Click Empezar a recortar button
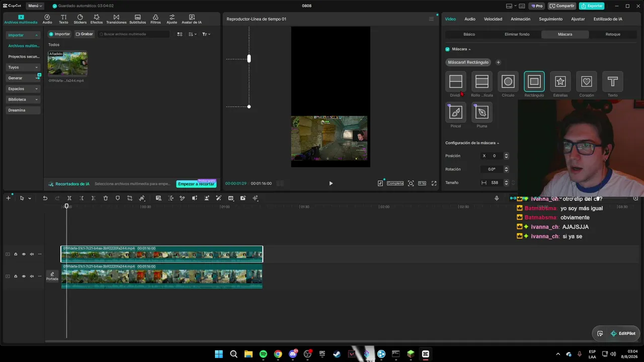 (x=196, y=184)
